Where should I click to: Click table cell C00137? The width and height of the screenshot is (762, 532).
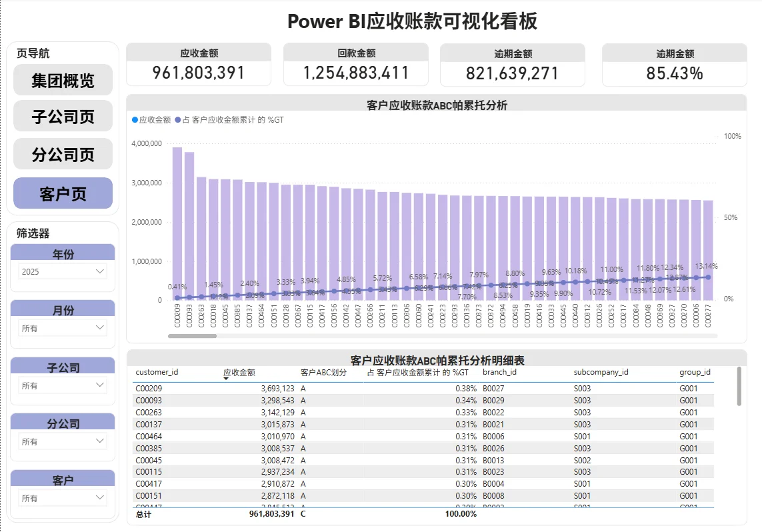pos(149,425)
